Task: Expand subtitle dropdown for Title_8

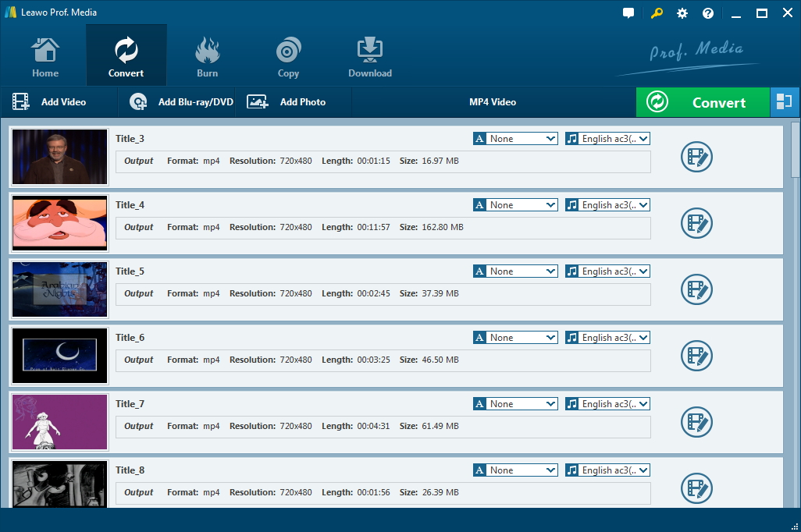Action: point(515,470)
